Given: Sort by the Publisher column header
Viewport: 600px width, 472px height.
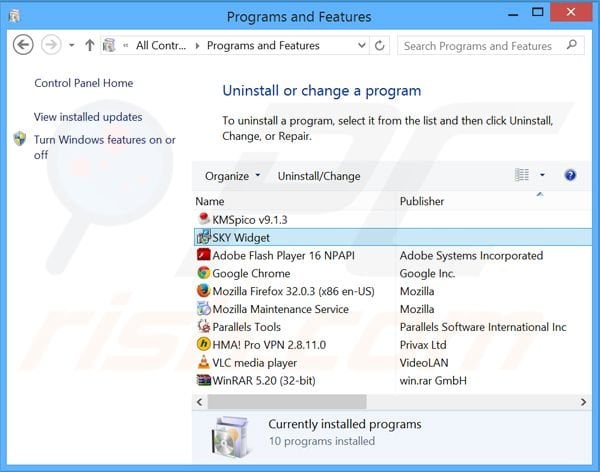Looking at the screenshot, I should tap(494, 201).
